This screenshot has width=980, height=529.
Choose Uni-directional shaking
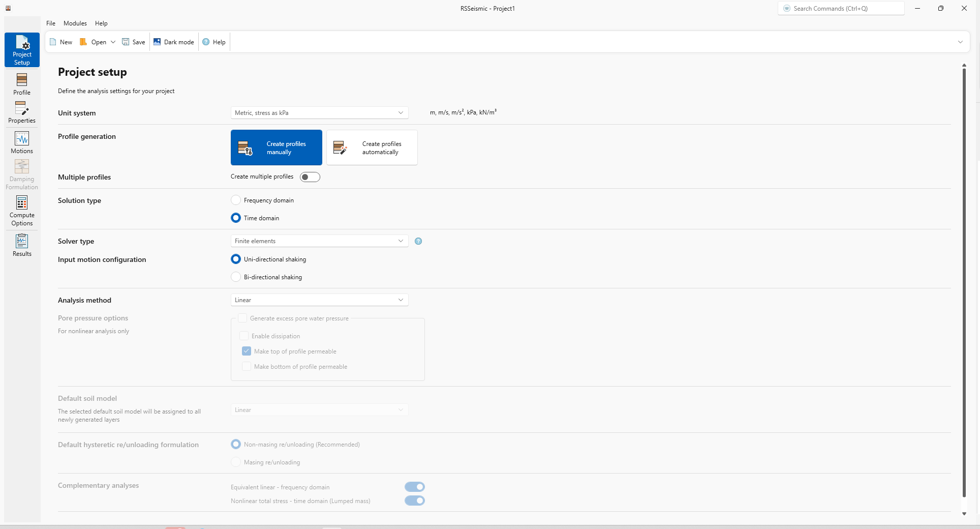[236, 259]
